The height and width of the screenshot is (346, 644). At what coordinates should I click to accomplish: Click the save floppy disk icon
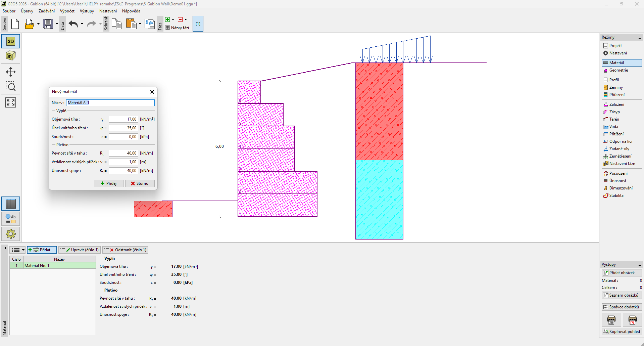48,24
